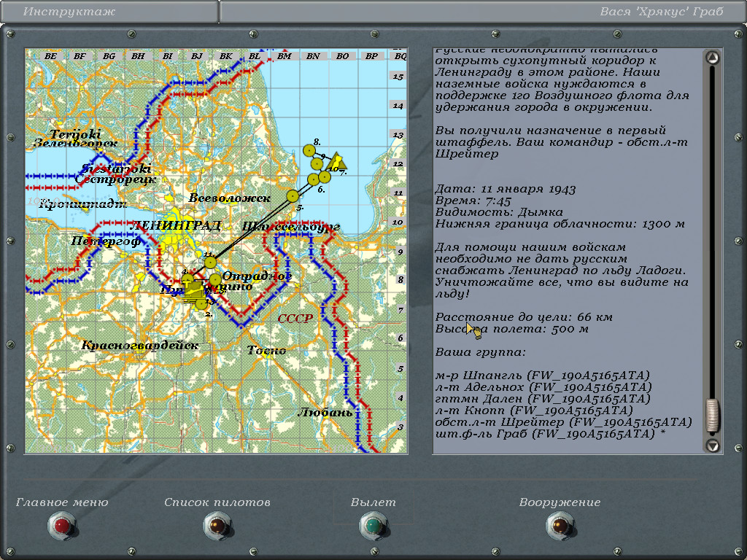This screenshot has height=560, width=747.
Task: Click waypoint 2 circle below the airfield
Action: [x=201, y=304]
